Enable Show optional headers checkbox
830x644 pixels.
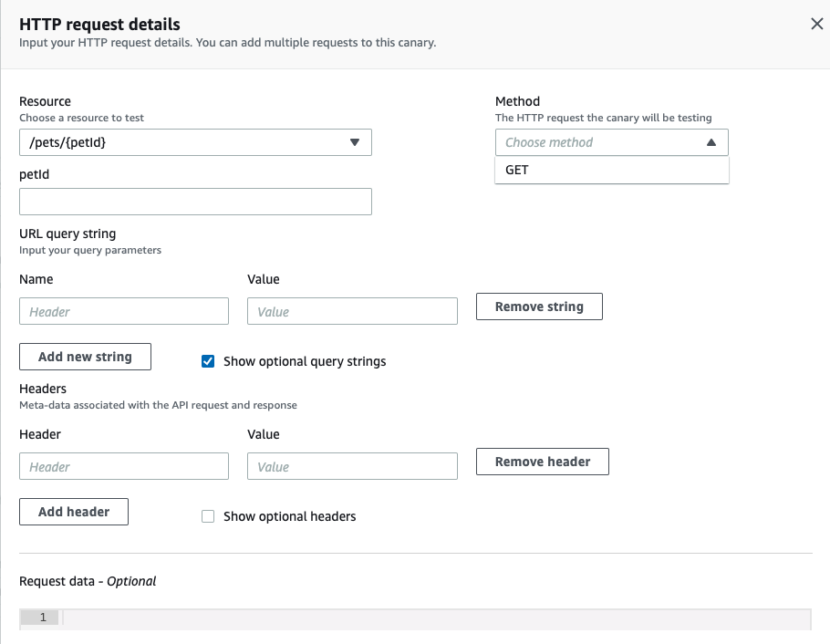pyautogui.click(x=208, y=516)
